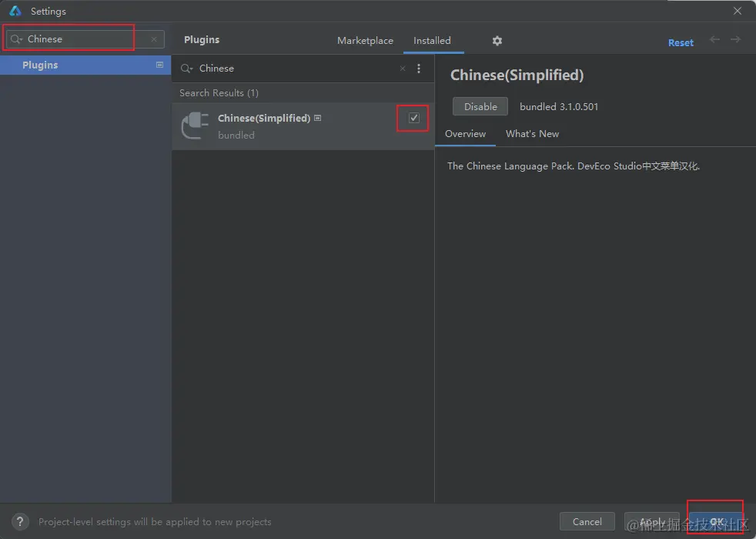Click the project-level settings hint text
Screen dimensions: 756x539
[155, 521]
